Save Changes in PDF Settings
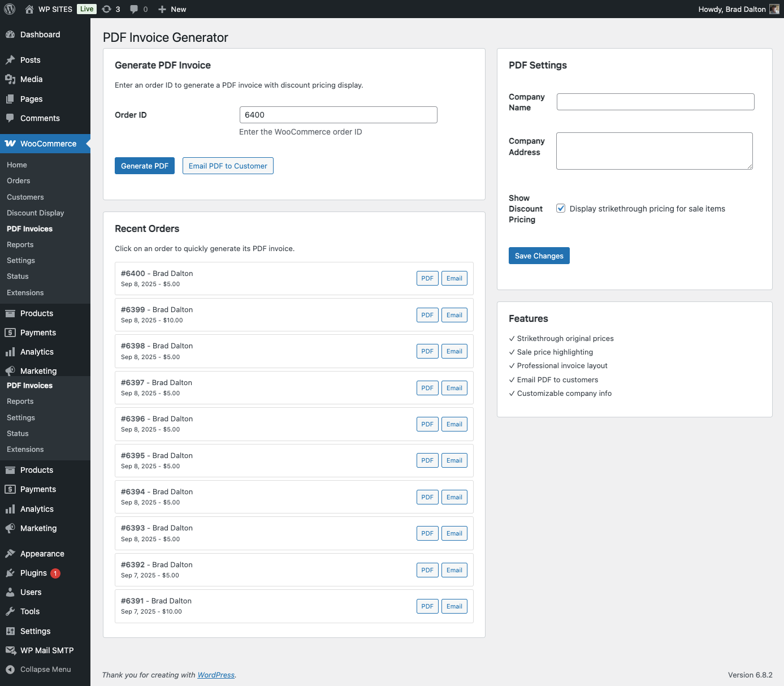 pos(539,256)
